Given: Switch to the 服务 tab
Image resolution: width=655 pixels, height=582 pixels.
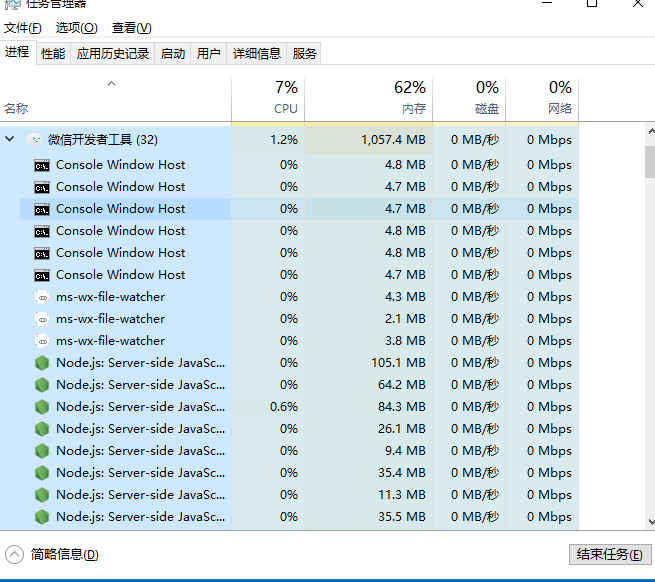Looking at the screenshot, I should (305, 53).
